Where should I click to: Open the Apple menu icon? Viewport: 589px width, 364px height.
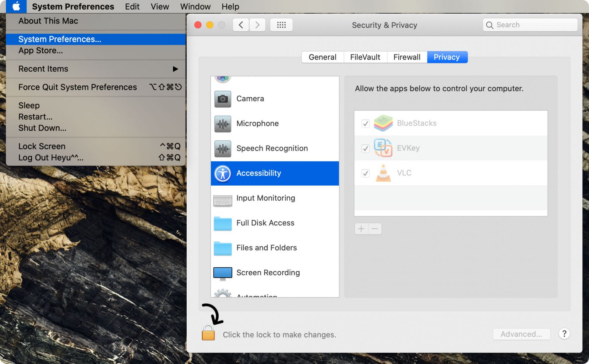click(x=16, y=6)
